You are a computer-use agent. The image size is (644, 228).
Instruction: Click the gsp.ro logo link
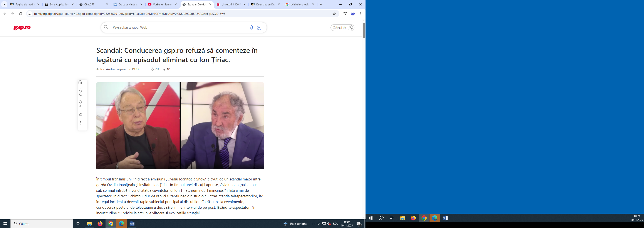pos(22,27)
